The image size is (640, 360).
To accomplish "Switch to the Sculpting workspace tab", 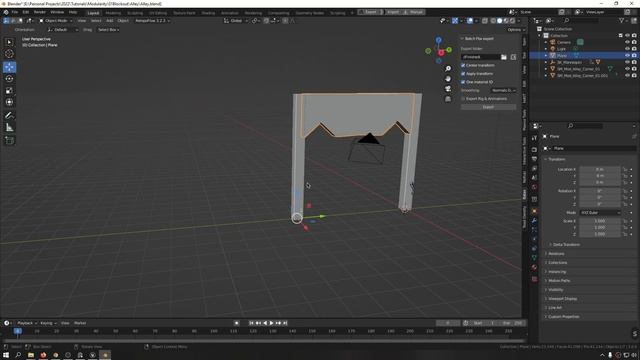I will click(x=135, y=13).
